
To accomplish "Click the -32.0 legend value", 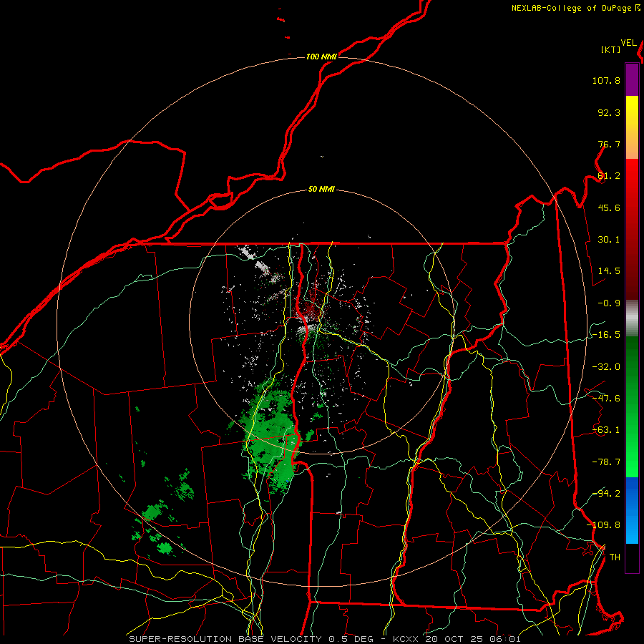I will (x=606, y=367).
